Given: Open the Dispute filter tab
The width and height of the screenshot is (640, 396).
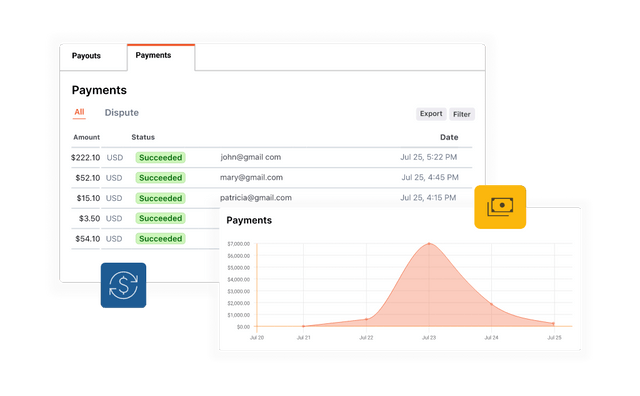Looking at the screenshot, I should point(122,113).
